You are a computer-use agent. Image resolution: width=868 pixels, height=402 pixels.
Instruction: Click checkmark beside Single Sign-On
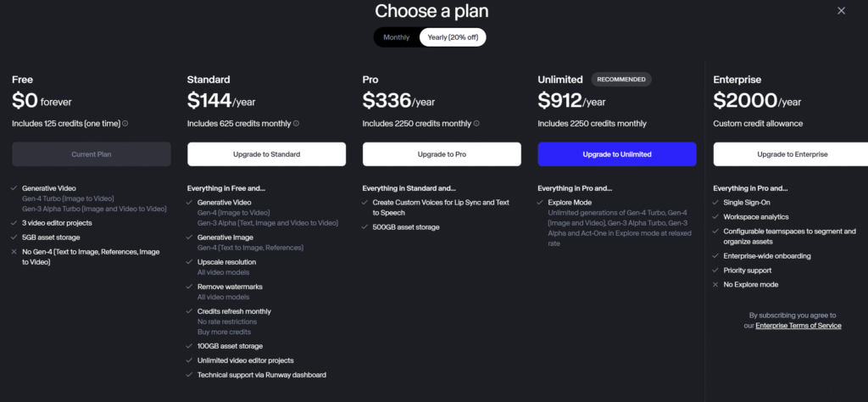715,203
